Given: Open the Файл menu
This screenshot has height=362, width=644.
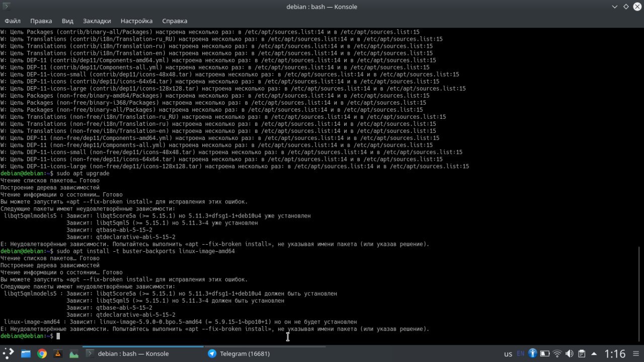Looking at the screenshot, I should 13,21.
